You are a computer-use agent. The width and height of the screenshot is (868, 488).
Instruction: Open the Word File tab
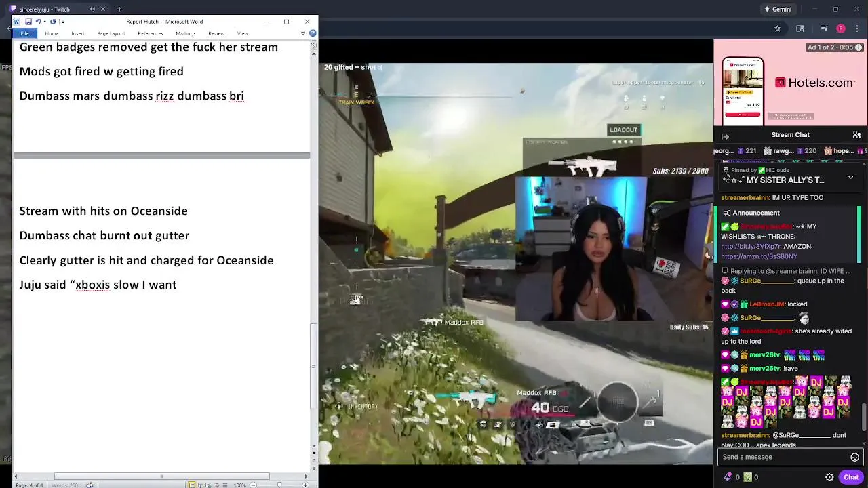[24, 33]
